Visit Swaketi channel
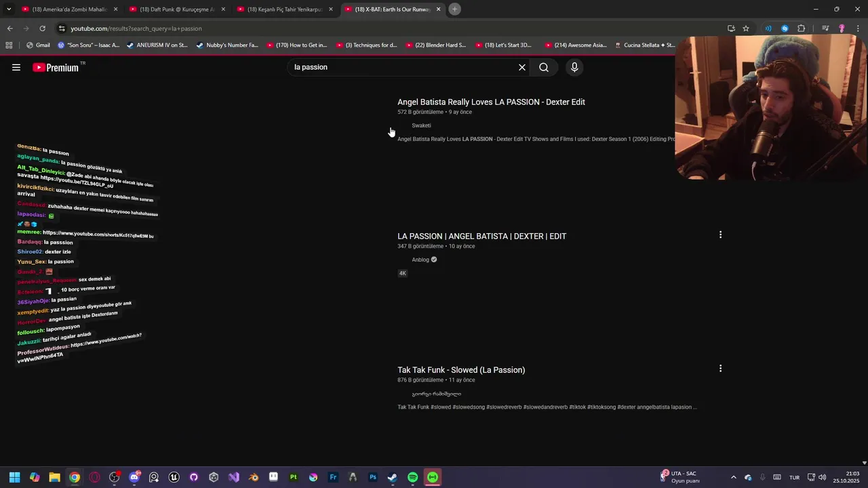This screenshot has height=488, width=868. 421,125
